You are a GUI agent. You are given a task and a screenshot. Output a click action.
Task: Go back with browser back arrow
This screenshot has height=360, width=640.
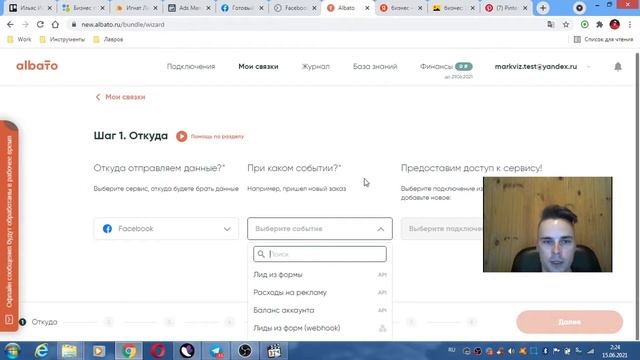tap(10, 24)
